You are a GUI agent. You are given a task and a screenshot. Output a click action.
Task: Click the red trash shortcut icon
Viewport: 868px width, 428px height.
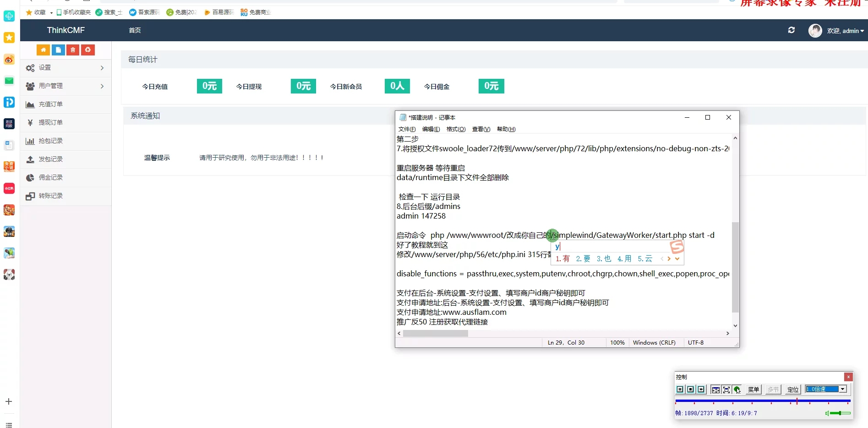pyautogui.click(x=73, y=50)
